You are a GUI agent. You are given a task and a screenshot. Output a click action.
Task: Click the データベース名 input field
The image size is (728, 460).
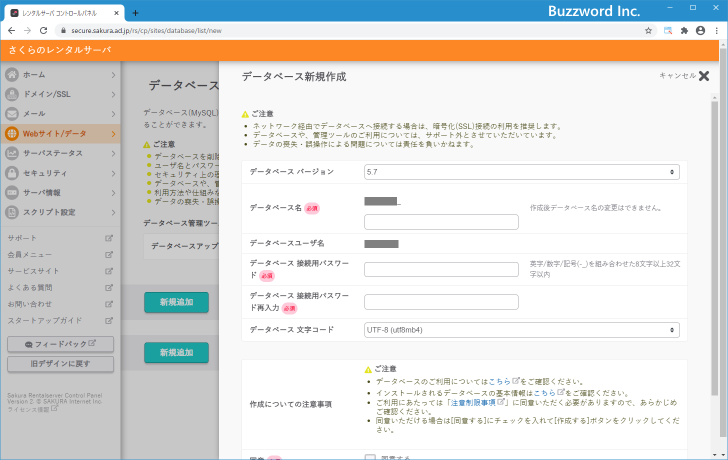point(441,222)
